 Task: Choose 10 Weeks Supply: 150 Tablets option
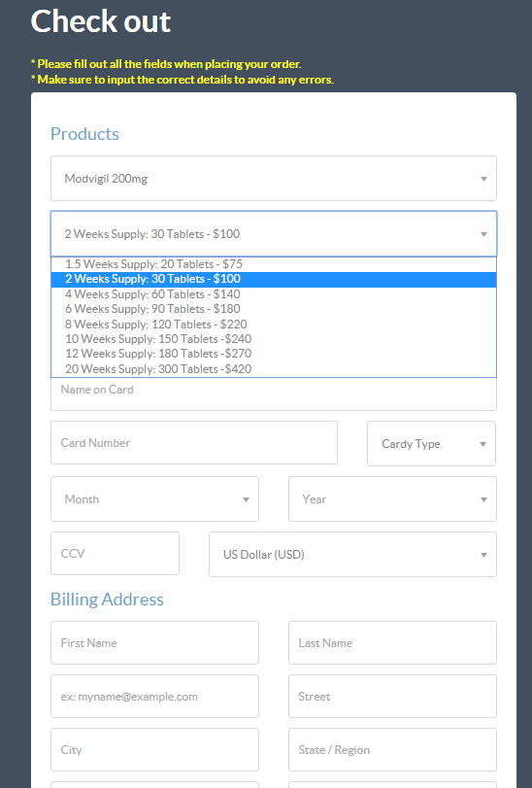click(x=274, y=339)
